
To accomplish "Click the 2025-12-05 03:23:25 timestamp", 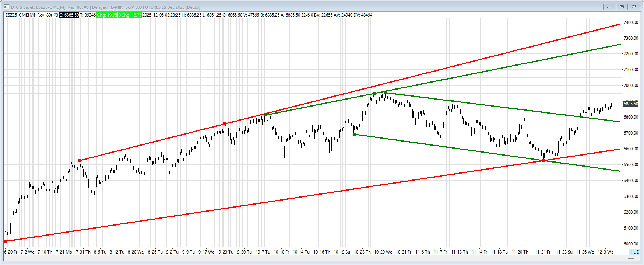I will pos(161,15).
